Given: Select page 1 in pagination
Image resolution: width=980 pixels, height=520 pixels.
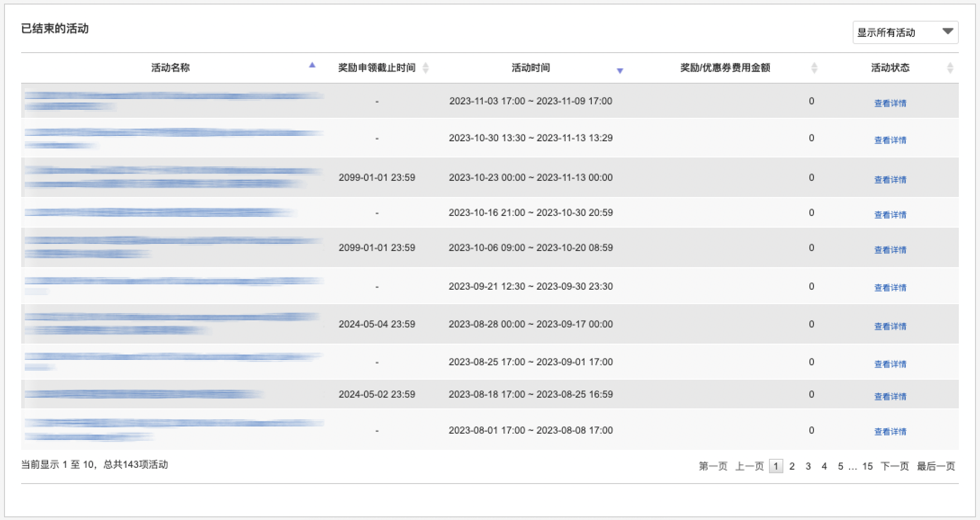Looking at the screenshot, I should pos(776,466).
